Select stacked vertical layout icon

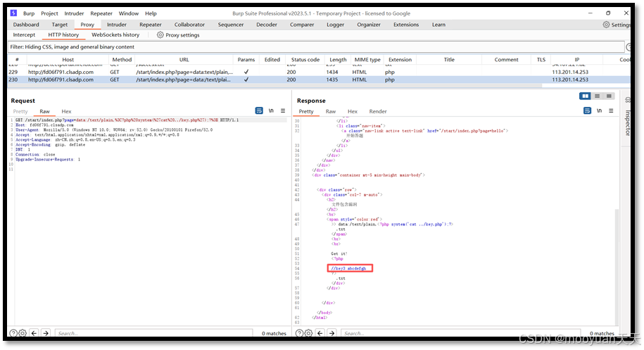coord(597,96)
